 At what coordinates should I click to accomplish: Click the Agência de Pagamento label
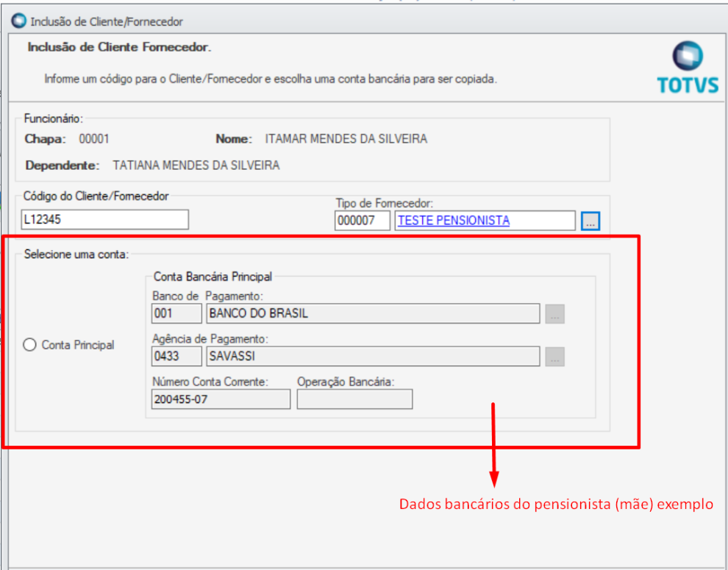pyautogui.click(x=210, y=339)
